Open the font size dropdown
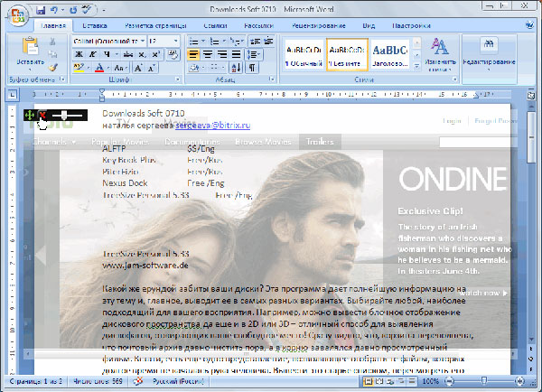542x392 pixels. pos(175,42)
